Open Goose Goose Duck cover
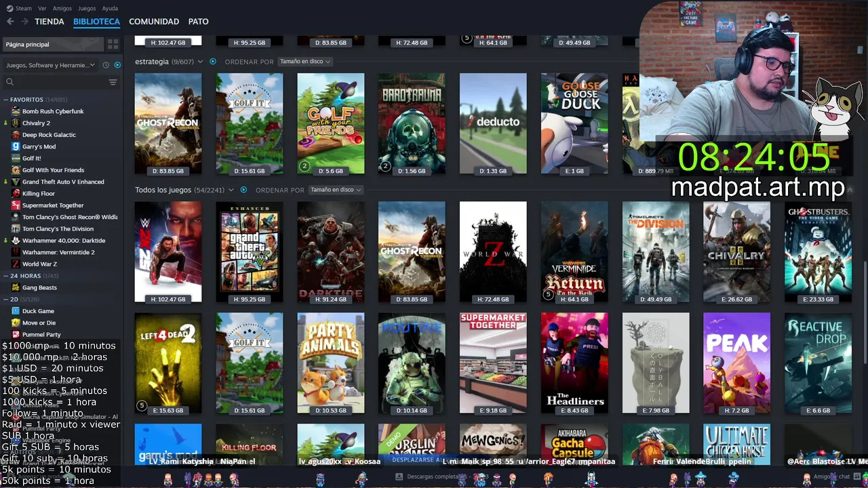 pyautogui.click(x=574, y=123)
